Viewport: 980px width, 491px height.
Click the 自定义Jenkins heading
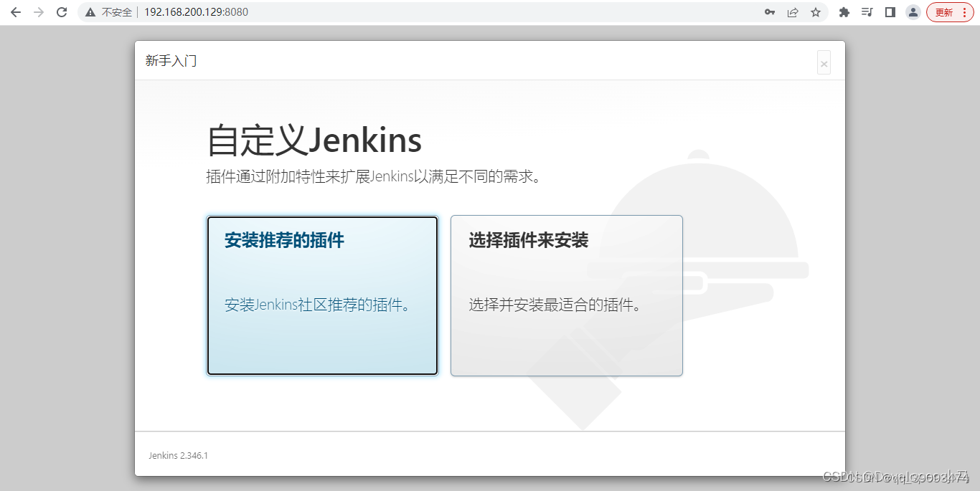(314, 140)
